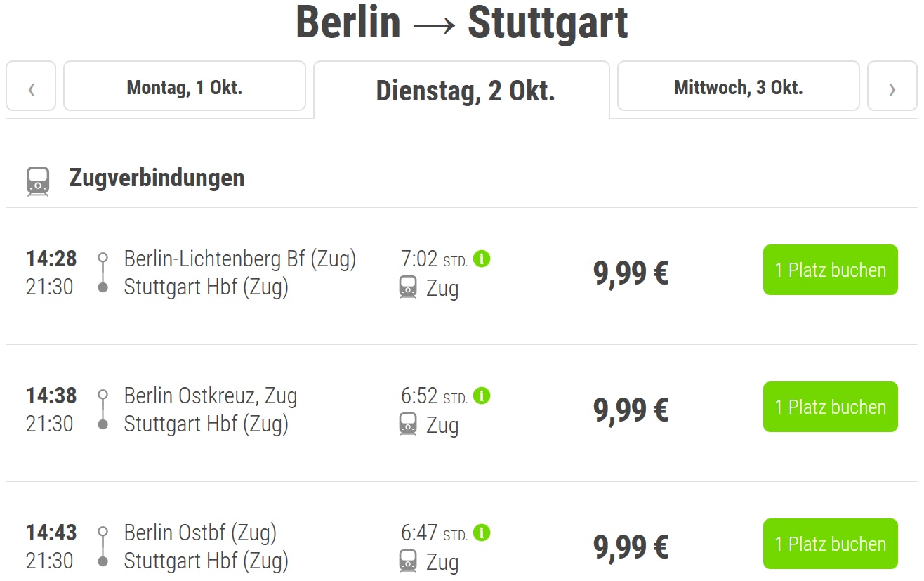
Task: Click the train icon beside Zugverbindungen heading
Action: [x=38, y=181]
